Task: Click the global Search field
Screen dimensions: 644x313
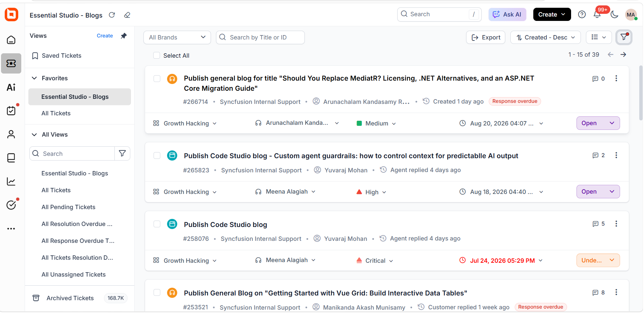Action: click(439, 15)
